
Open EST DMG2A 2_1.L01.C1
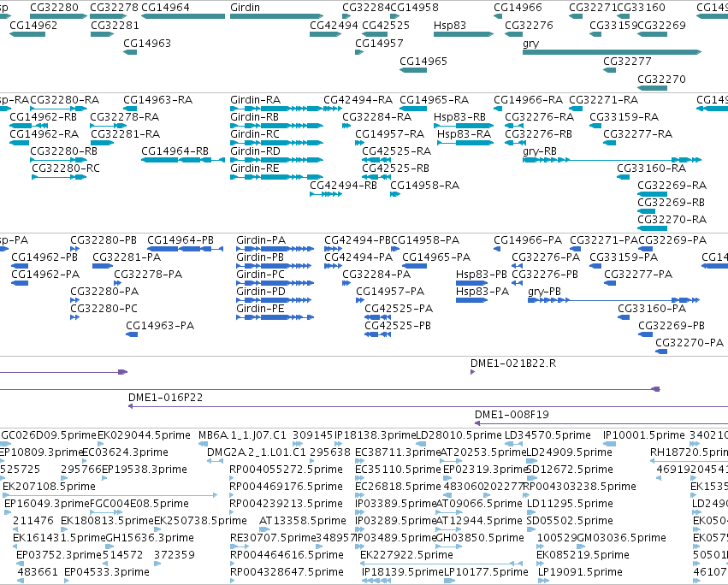click(x=257, y=452)
